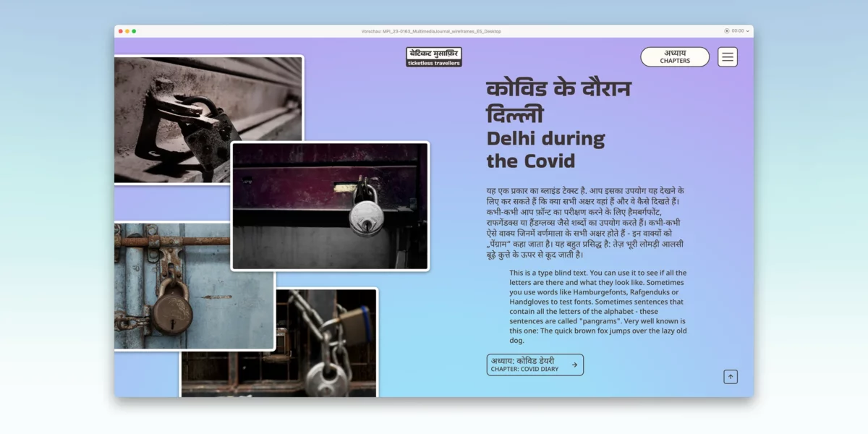This screenshot has height=434, width=868.
Task: Expand the chevron beside the 00:00 timer
Action: [x=748, y=31]
